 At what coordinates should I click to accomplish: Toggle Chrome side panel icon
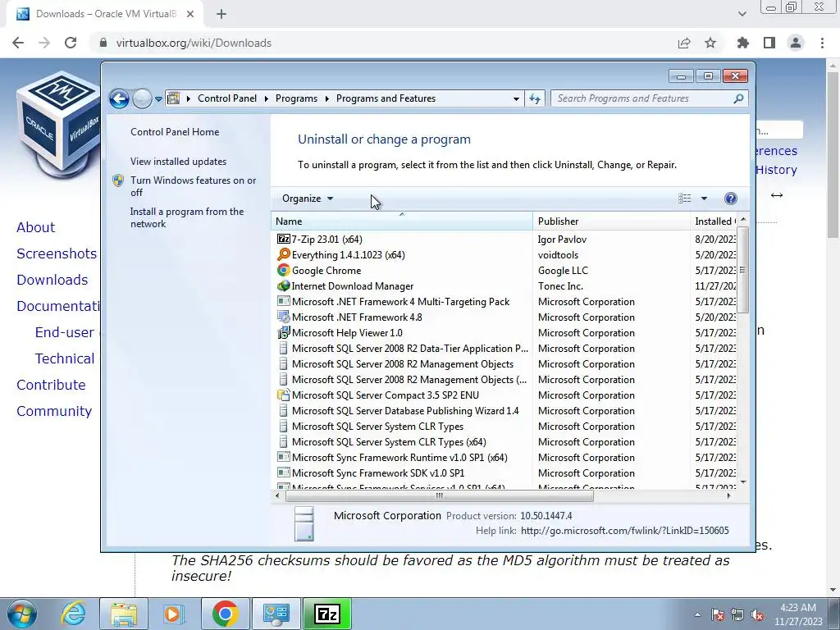(x=769, y=43)
